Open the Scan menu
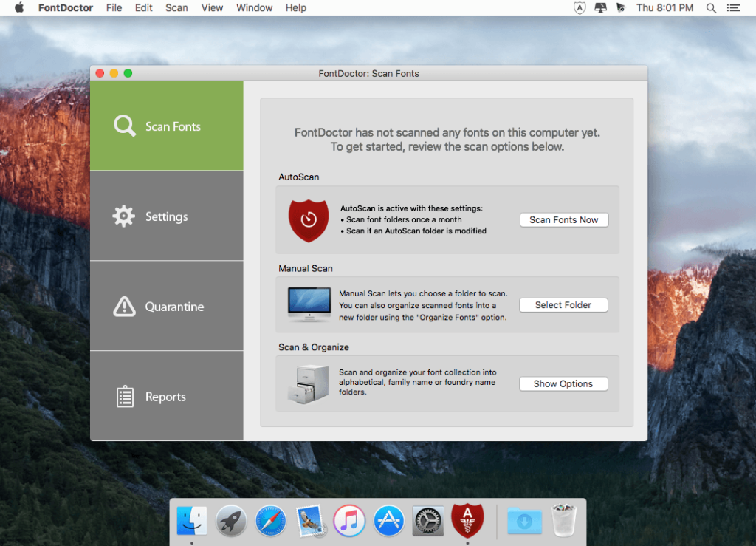 (x=176, y=8)
